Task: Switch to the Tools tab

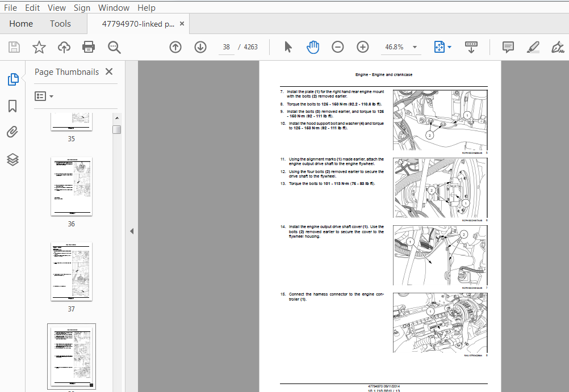Action: click(60, 24)
